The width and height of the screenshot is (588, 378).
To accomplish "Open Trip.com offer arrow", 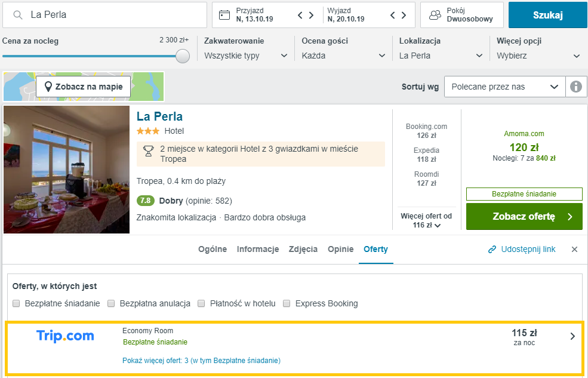I will point(572,336).
